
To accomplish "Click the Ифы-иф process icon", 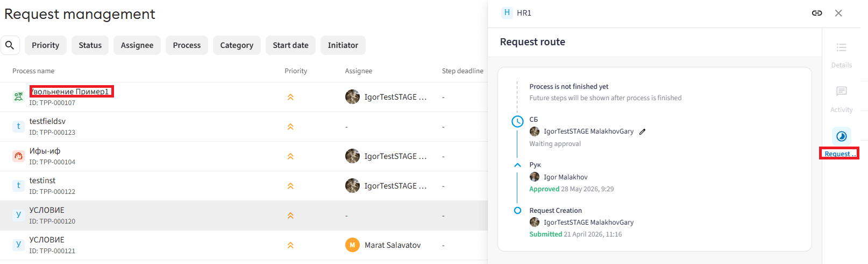I will (18, 156).
